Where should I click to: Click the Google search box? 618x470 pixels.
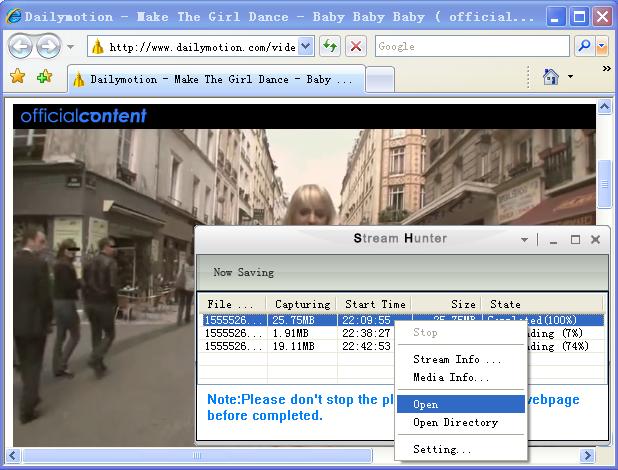(x=472, y=47)
